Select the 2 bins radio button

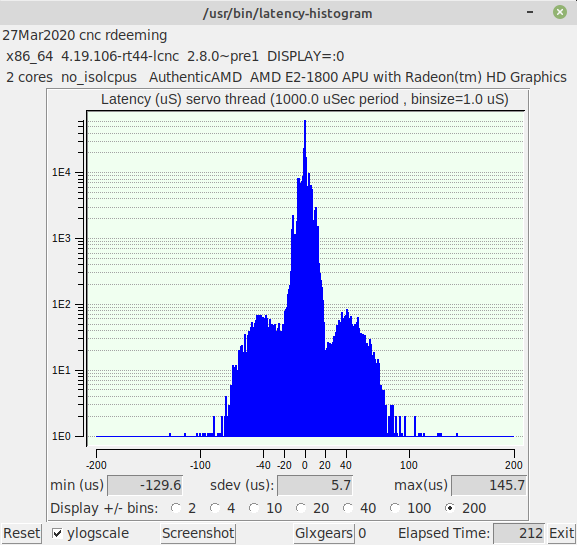(x=176, y=508)
